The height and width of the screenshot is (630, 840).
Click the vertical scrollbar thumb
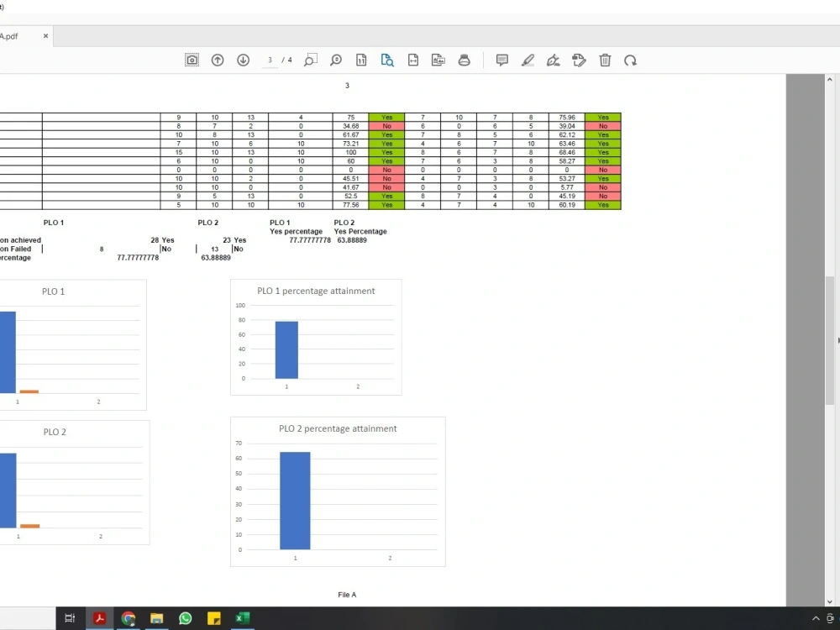coord(830,340)
